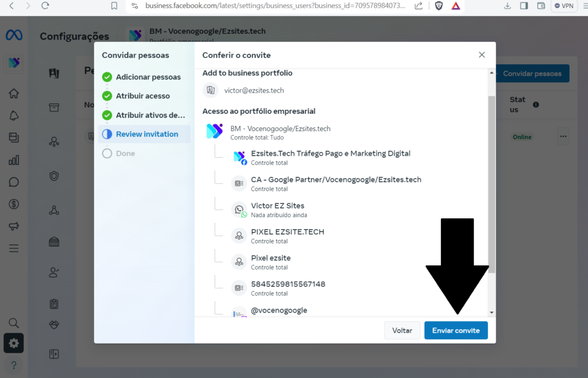Select CA - Google Partner/Vocenogoogle/Ezsites.tech row
The width and height of the screenshot is (588, 378).
326,184
